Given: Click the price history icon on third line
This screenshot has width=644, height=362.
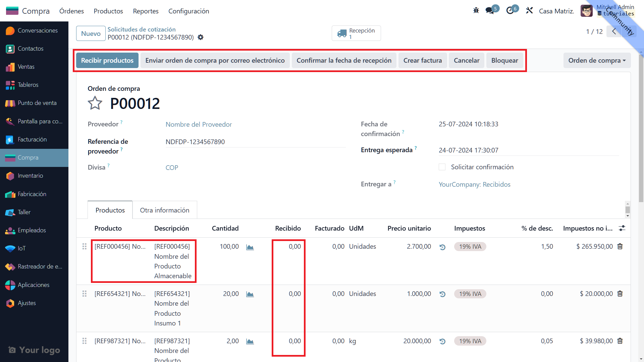Looking at the screenshot, I should 442,342.
